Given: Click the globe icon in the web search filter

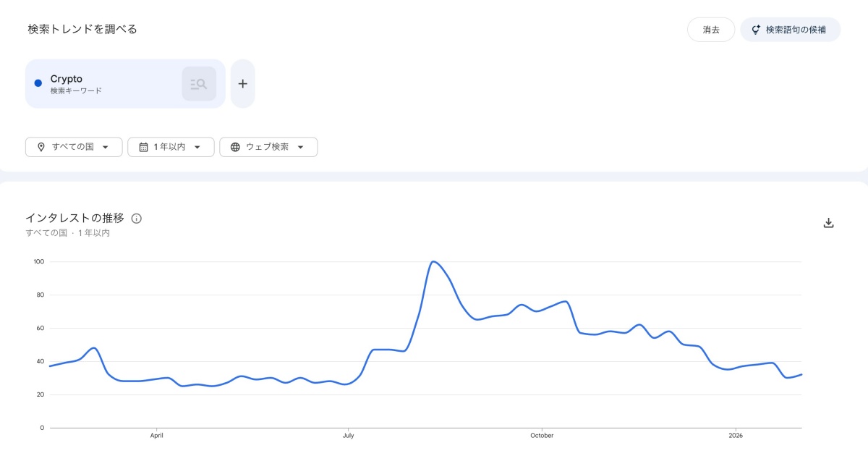Looking at the screenshot, I should click(235, 146).
